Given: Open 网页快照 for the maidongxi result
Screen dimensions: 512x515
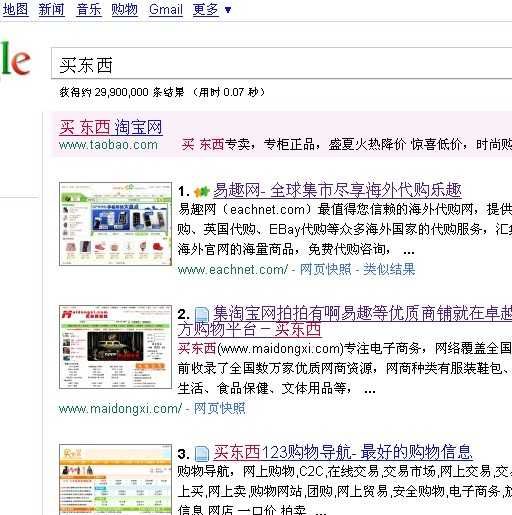Looking at the screenshot, I should click(220, 408).
